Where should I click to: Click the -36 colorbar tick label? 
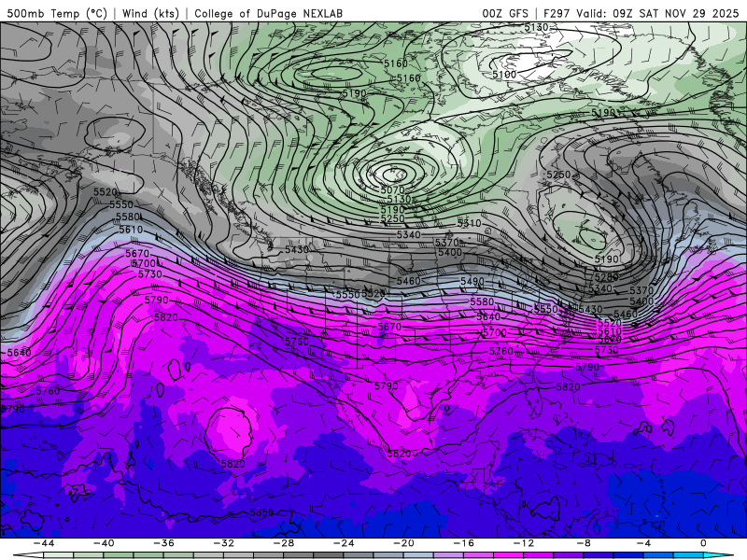(164, 543)
